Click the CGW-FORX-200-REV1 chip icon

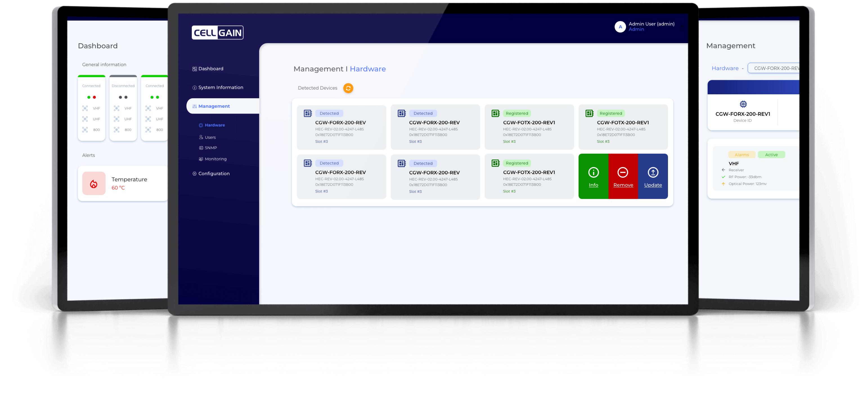[x=743, y=104]
